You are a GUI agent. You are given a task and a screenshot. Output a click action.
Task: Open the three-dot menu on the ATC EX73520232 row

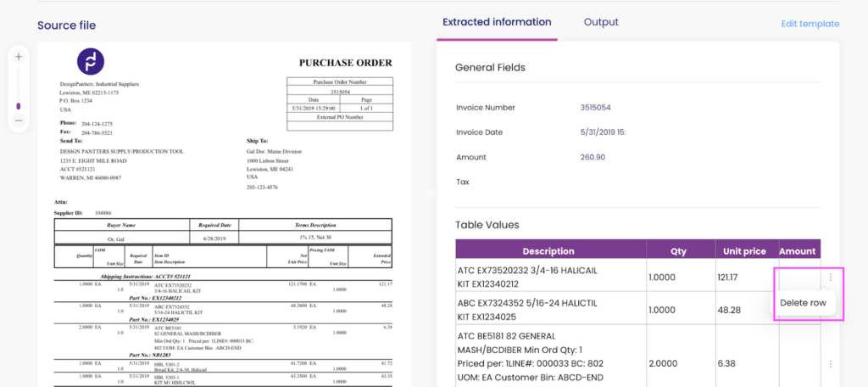pos(830,277)
